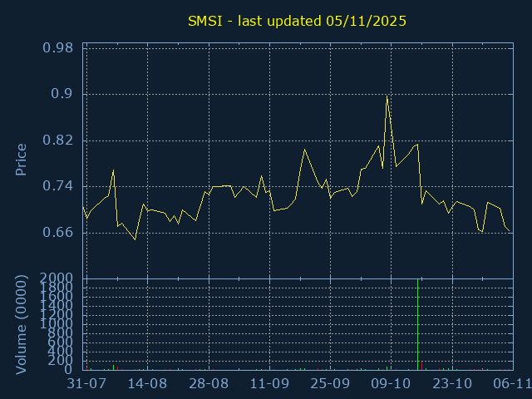Click the tallest green volume bar
Image resolution: width=532 pixels, height=399 pixels.
(417, 325)
